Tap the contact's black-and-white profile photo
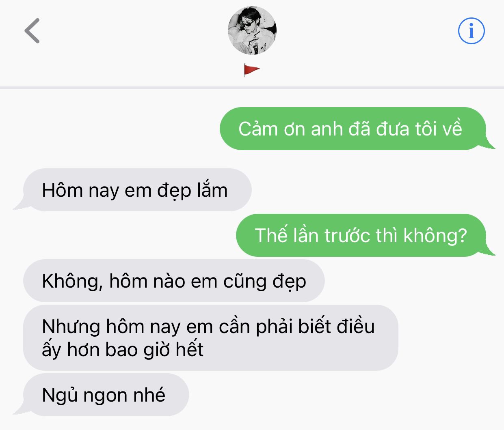The image size is (504, 430). (252, 30)
